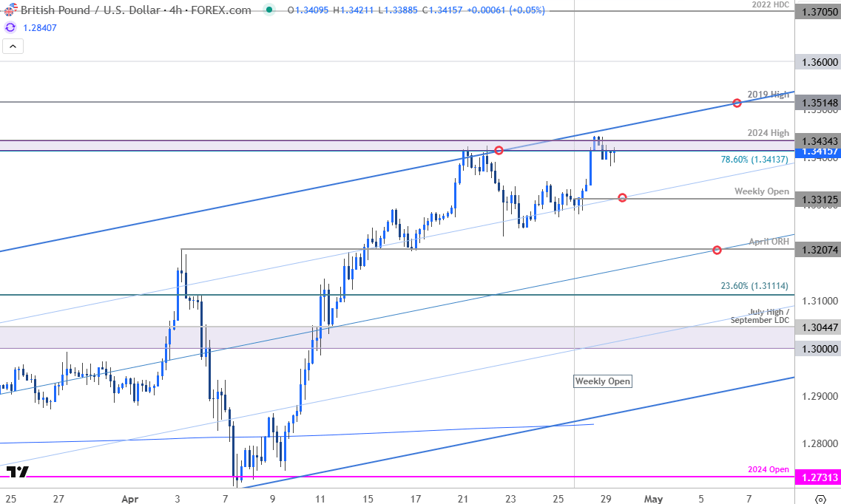Click the blue current price tag 1.34157
This screenshot has height=504, width=841.
819,151
